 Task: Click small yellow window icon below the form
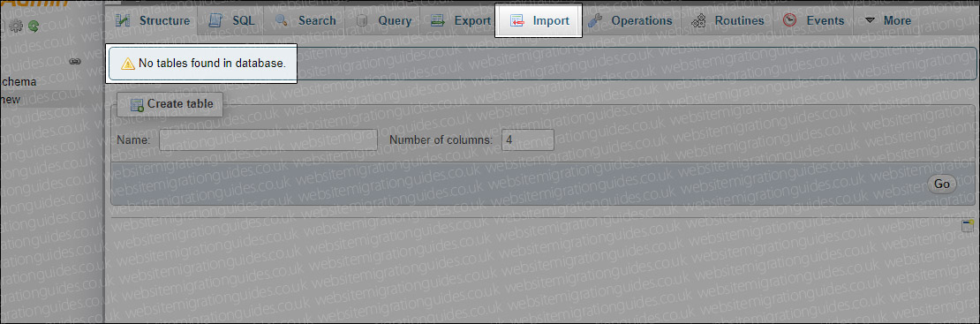click(969, 225)
